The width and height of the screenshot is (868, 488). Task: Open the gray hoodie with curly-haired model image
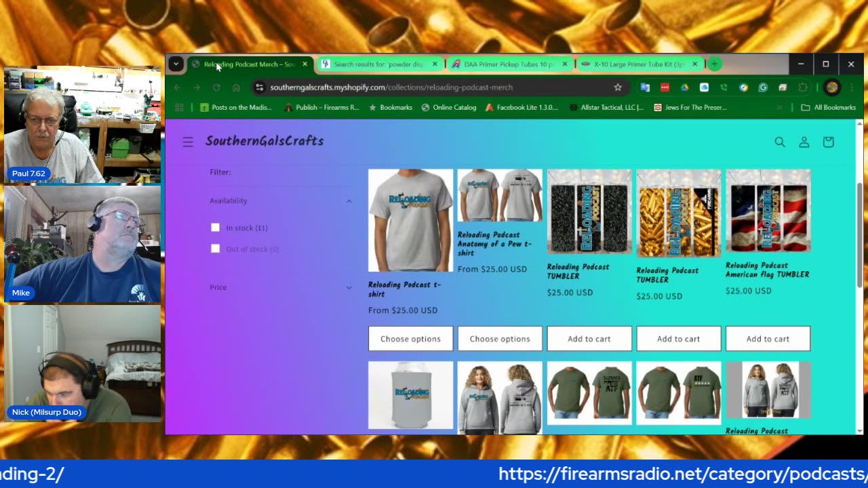[500, 397]
